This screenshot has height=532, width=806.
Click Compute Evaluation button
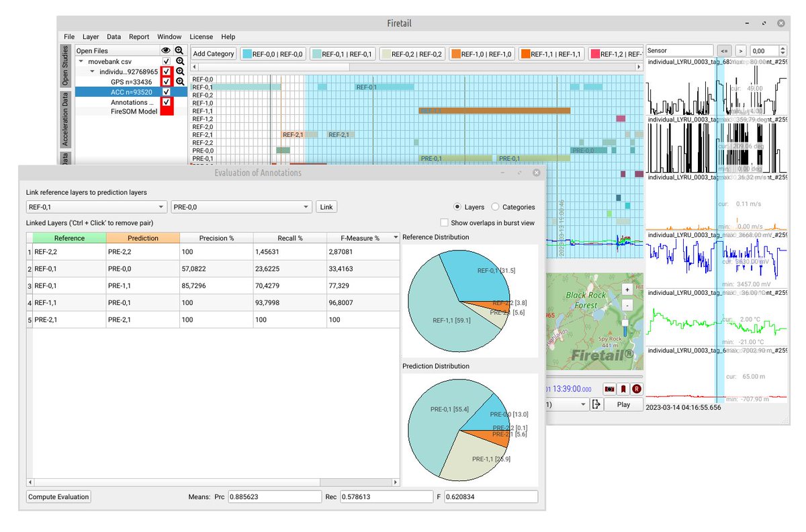[x=58, y=497]
